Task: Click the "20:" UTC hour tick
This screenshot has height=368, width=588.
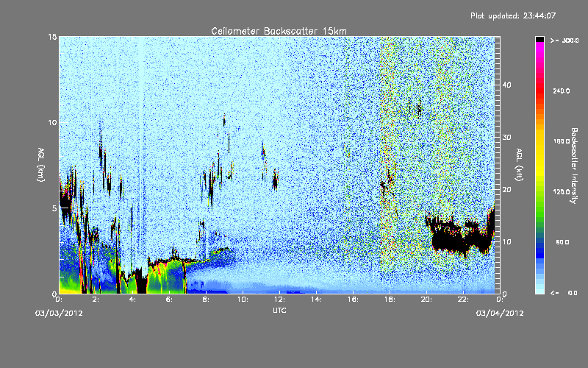Action: 426,300
